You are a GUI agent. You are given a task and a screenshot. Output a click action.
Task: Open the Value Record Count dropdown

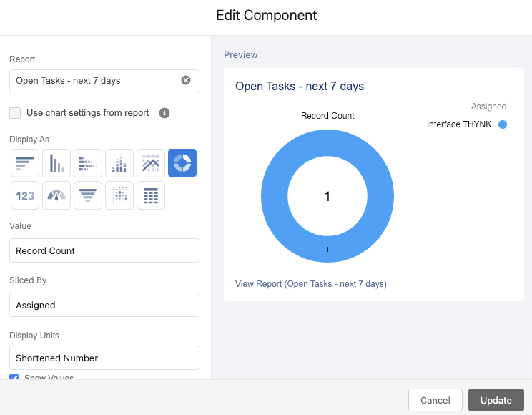click(104, 250)
